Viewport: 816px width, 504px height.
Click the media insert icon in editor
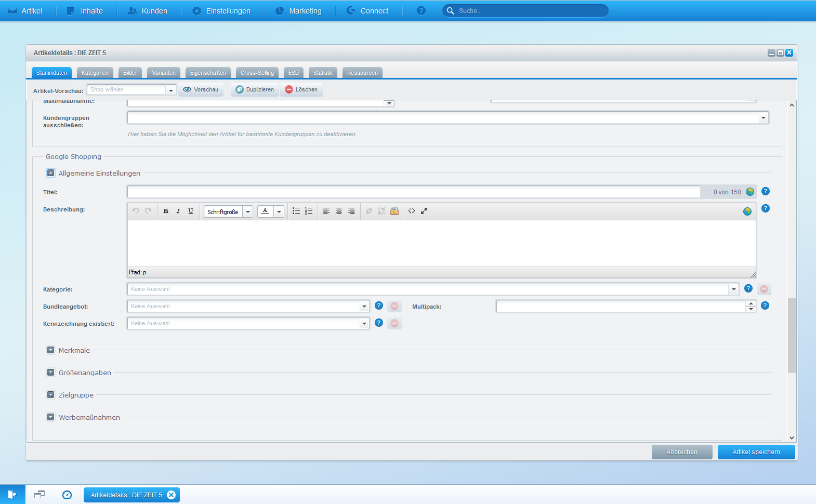click(x=394, y=211)
